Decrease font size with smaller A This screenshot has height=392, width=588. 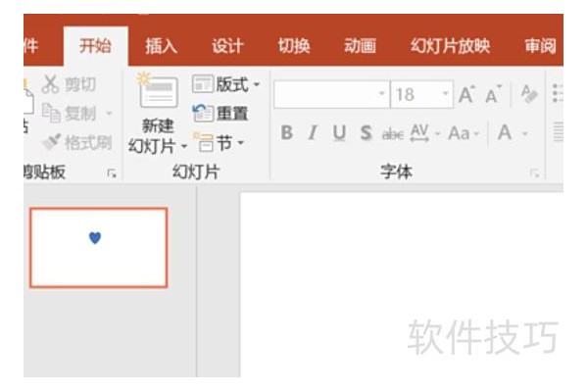coord(493,94)
